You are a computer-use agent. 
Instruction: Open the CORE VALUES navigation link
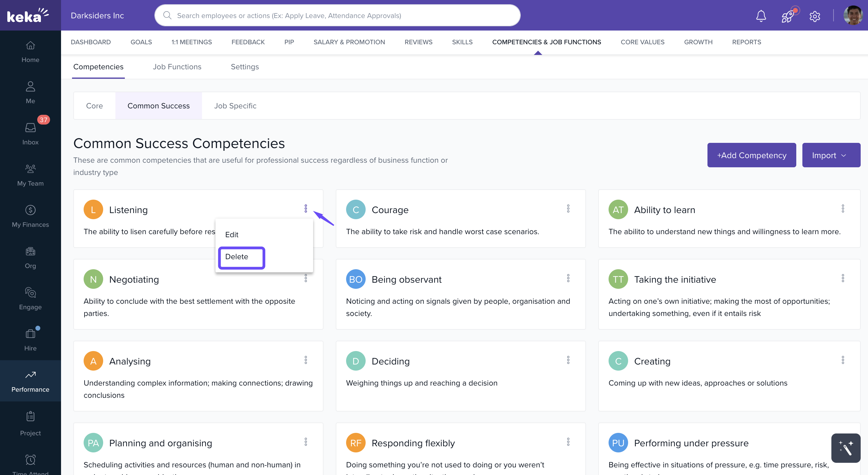(642, 42)
